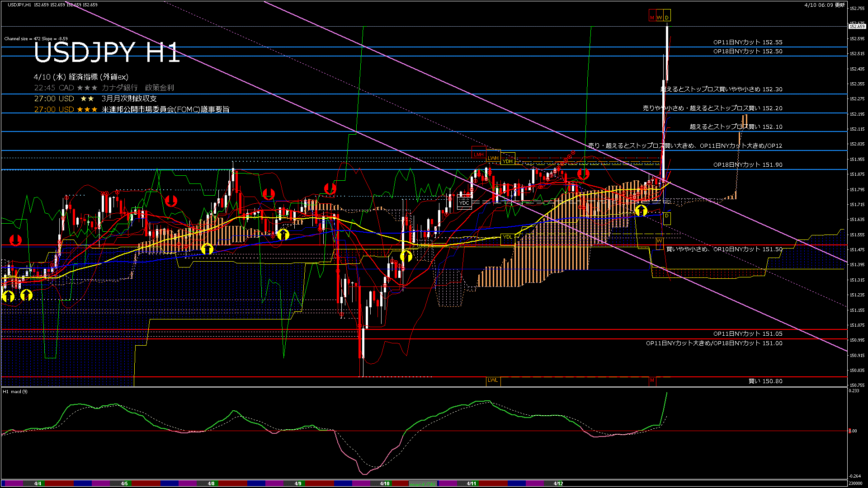Select the YDL label on the yellow line

508,237
